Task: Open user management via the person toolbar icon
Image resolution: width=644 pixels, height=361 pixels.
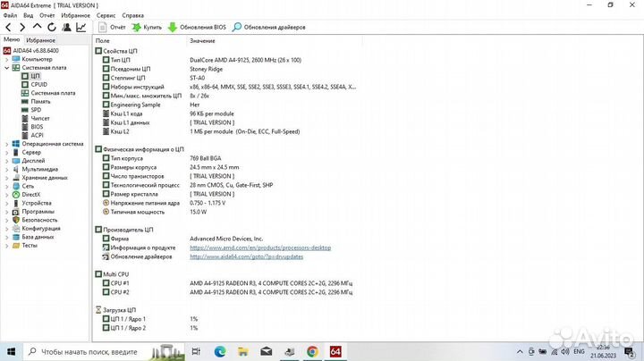Action: (x=66, y=28)
